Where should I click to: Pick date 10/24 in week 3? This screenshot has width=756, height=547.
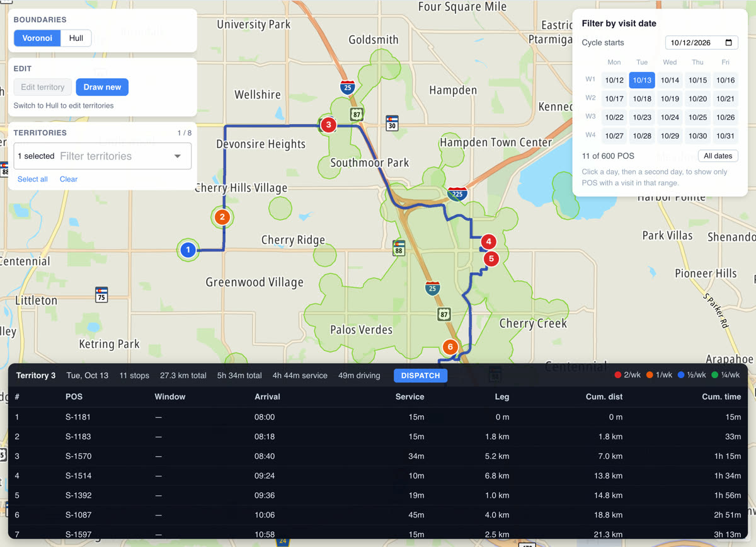[670, 117]
